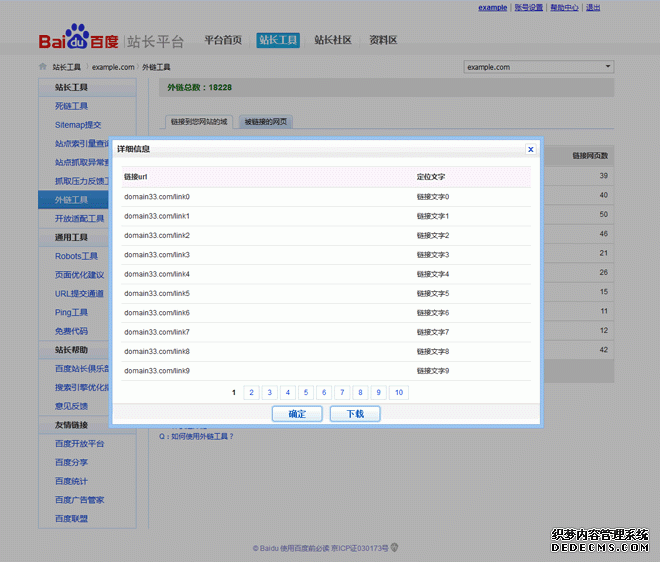Image resolution: width=660 pixels, height=562 pixels.
Task: Click the 下载 button
Action: 355,414
